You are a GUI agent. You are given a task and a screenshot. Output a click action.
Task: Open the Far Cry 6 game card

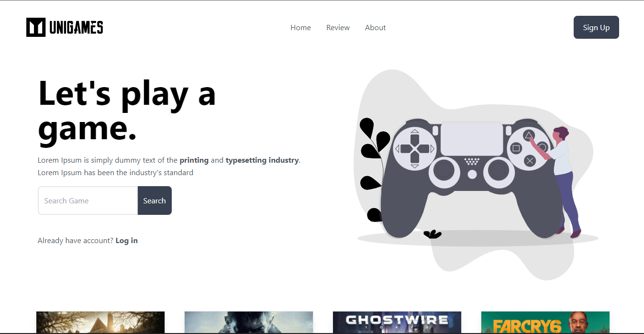pyautogui.click(x=545, y=322)
